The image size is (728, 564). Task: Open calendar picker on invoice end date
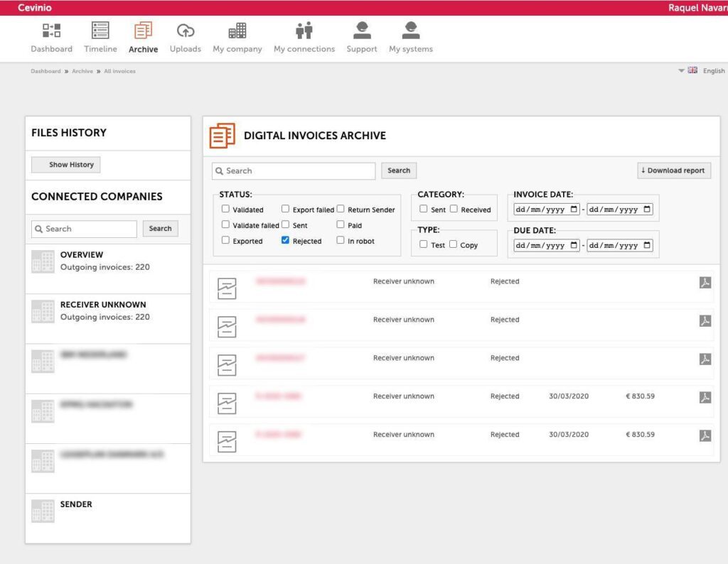[647, 209]
